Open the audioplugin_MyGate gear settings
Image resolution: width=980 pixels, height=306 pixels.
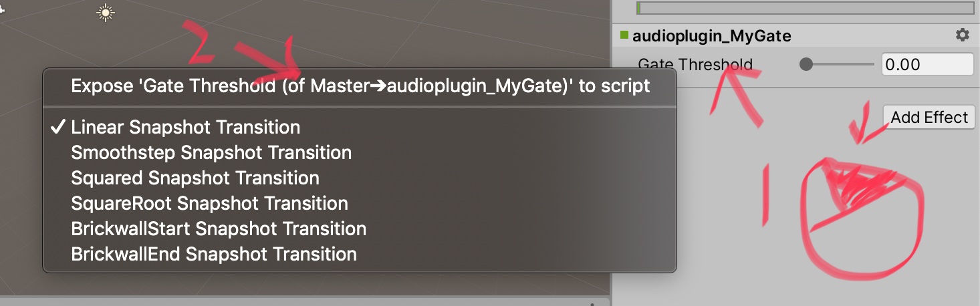[962, 35]
